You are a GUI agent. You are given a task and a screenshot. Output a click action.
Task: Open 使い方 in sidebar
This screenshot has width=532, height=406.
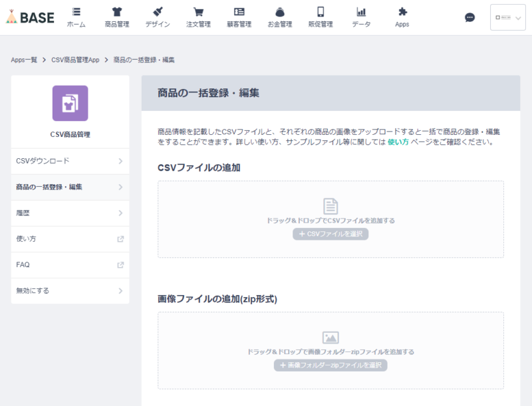click(70, 239)
